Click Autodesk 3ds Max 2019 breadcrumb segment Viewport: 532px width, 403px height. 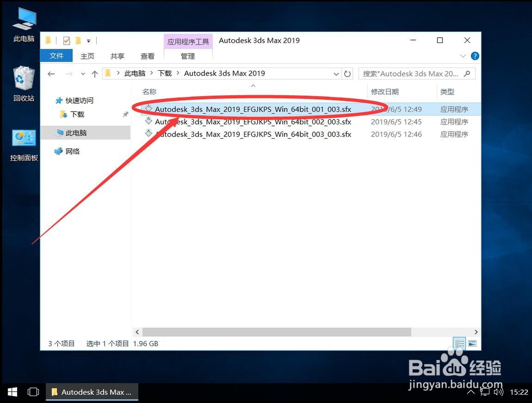point(225,73)
